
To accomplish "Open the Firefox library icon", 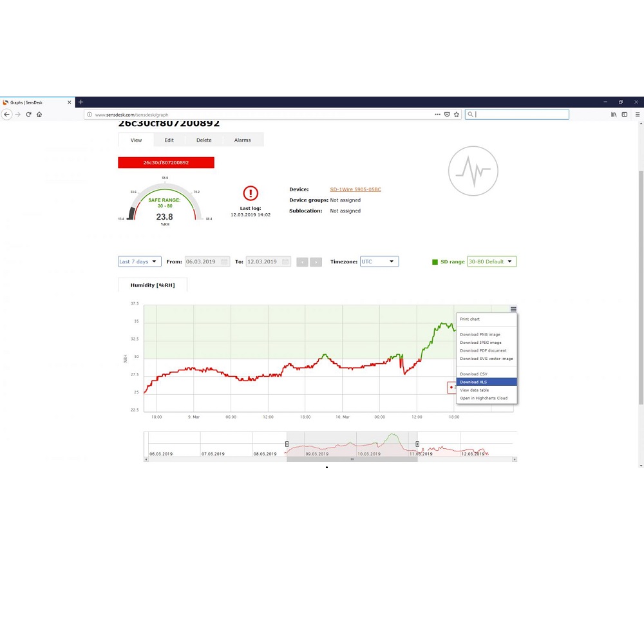I will pyautogui.click(x=614, y=114).
